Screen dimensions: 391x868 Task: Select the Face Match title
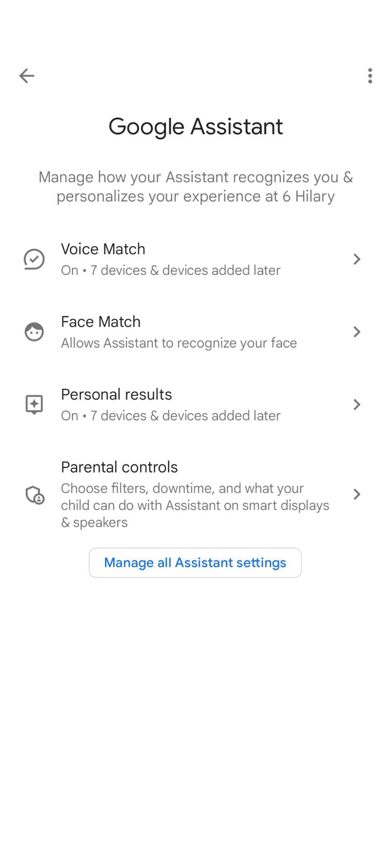pyautogui.click(x=101, y=322)
